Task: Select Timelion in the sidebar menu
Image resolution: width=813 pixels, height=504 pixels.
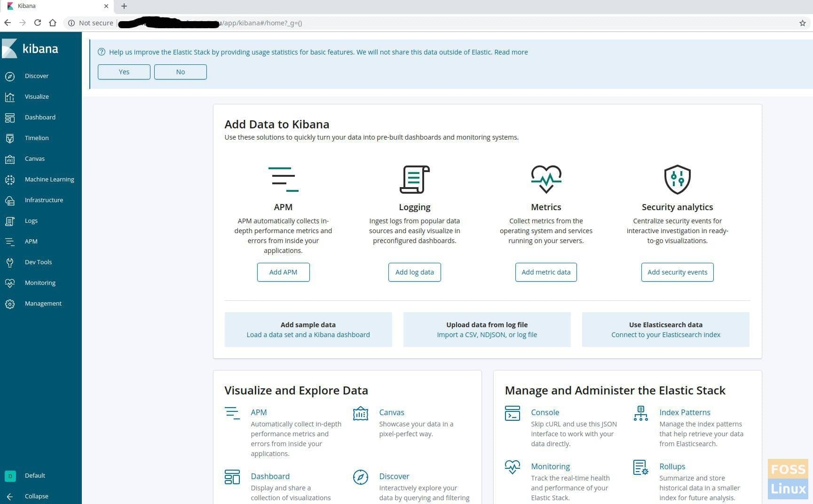Action: click(x=37, y=138)
